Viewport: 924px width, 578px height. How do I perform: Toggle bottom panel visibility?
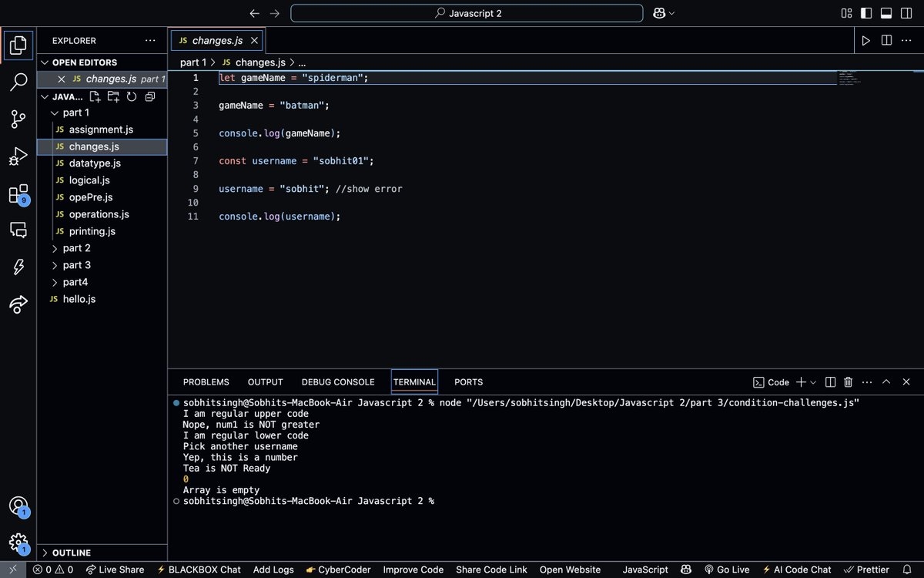pos(886,13)
